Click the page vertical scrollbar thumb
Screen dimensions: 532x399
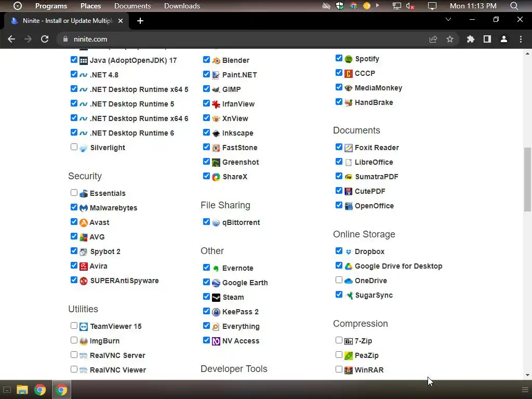527,179
